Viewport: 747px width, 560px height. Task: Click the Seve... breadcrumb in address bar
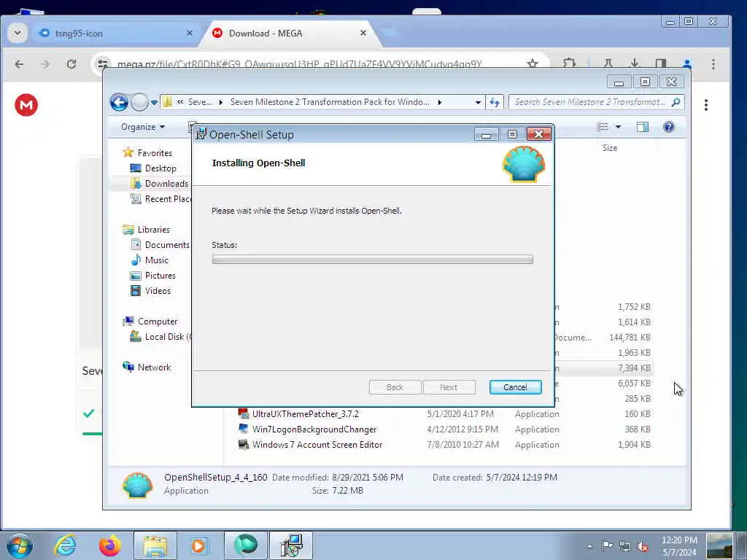tap(200, 102)
